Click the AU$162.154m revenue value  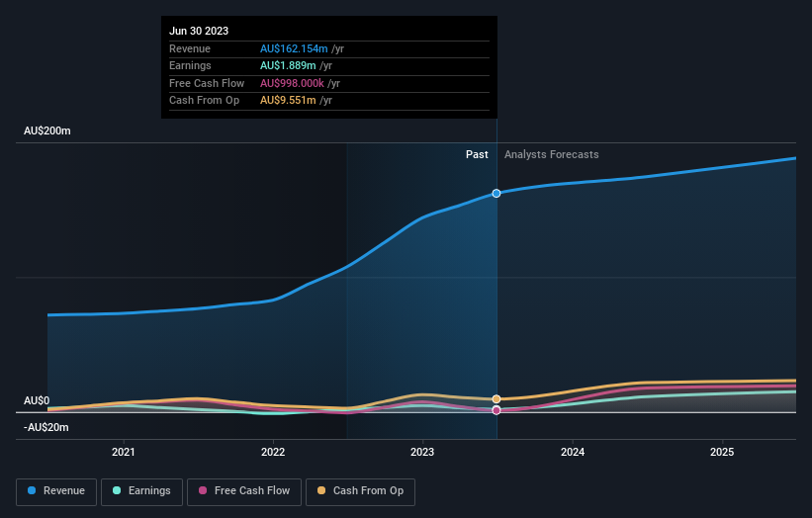294,48
